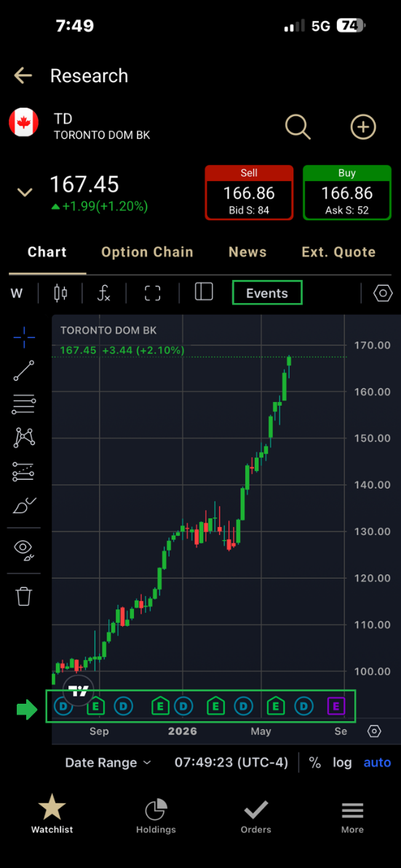Toggle the auto scale option
The height and width of the screenshot is (868, 401).
pos(377,763)
